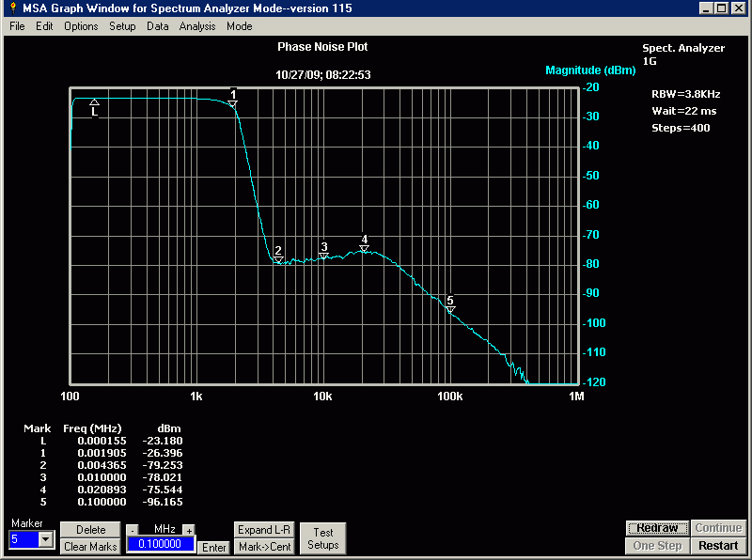Click the Expand L-R button
Screen dimensions: 752x560
click(x=264, y=530)
